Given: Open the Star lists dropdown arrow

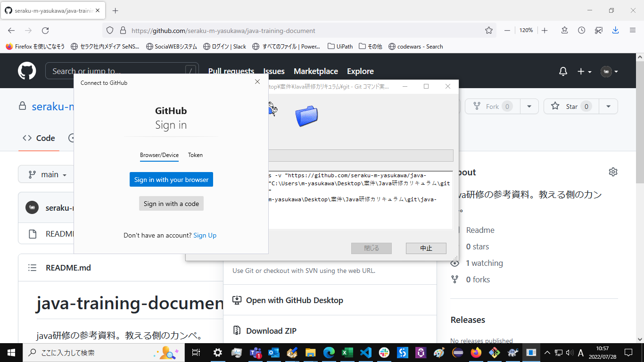Looking at the screenshot, I should click(609, 107).
